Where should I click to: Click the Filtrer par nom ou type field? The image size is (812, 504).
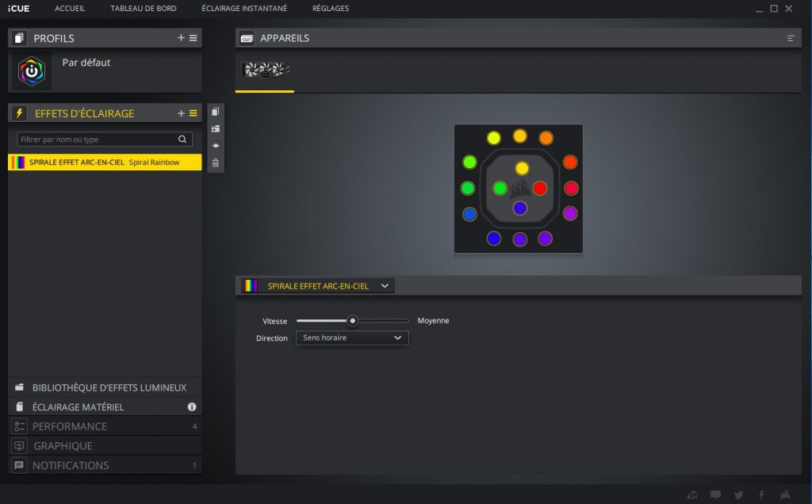(95, 139)
